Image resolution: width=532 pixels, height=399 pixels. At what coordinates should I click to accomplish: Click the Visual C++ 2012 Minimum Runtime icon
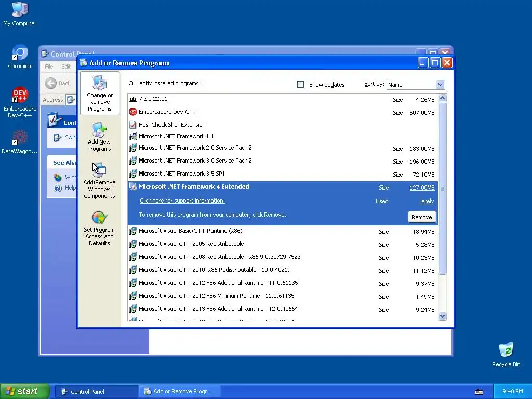click(133, 296)
